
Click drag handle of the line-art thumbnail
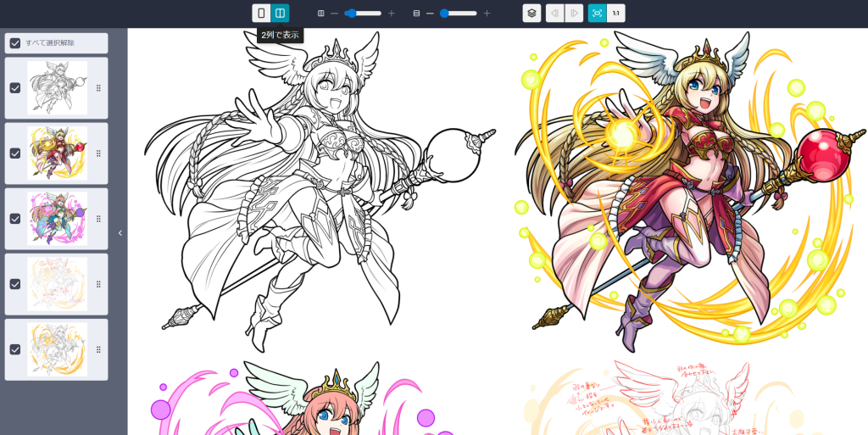(98, 88)
